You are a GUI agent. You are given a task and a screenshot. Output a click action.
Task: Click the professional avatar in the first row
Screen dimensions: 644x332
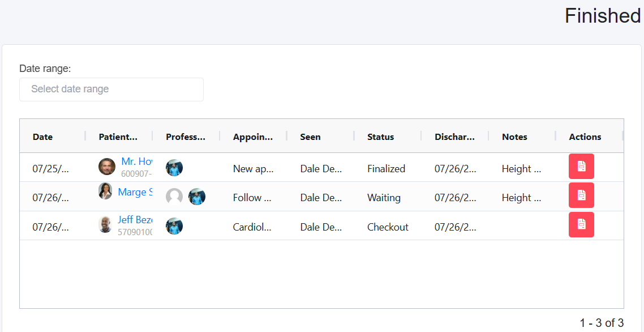174,168
